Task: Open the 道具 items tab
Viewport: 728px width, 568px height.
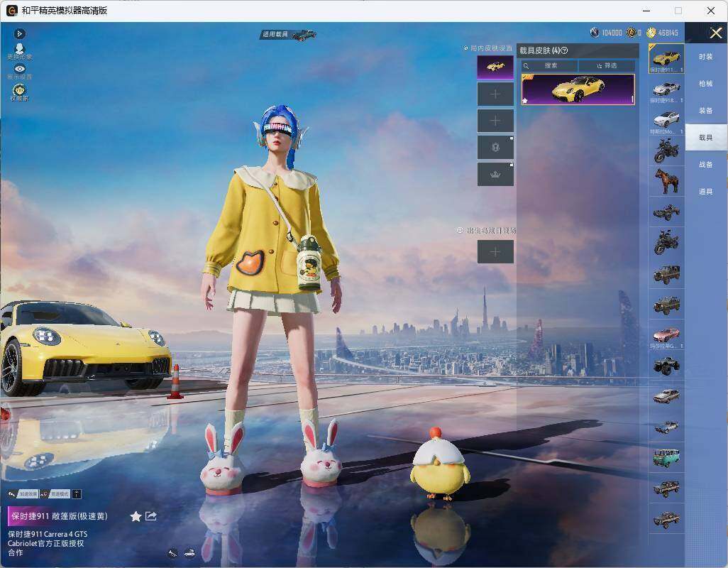Action: pos(706,192)
